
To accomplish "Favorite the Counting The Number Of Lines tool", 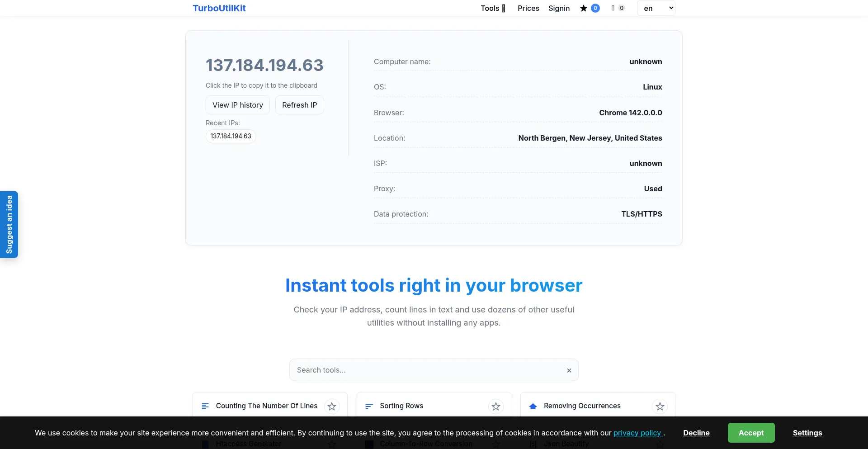I will coord(332,406).
